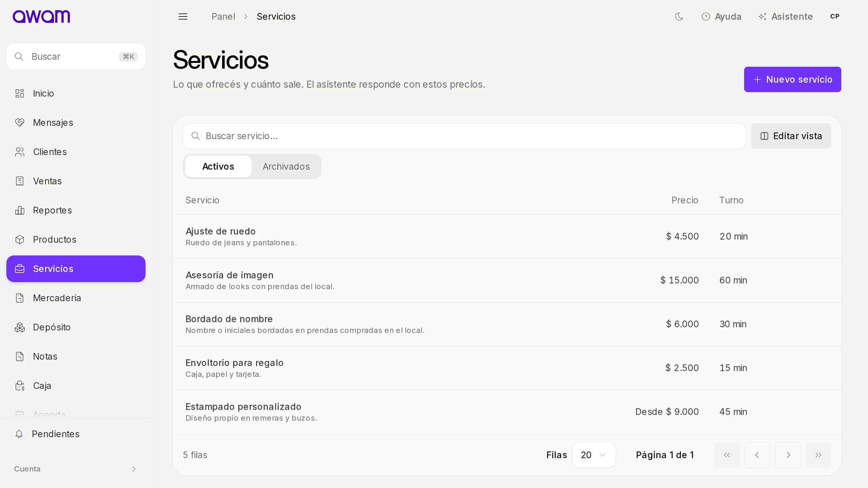The image size is (868, 488).
Task: Click the Pendientes bell icon
Action: (x=19, y=434)
